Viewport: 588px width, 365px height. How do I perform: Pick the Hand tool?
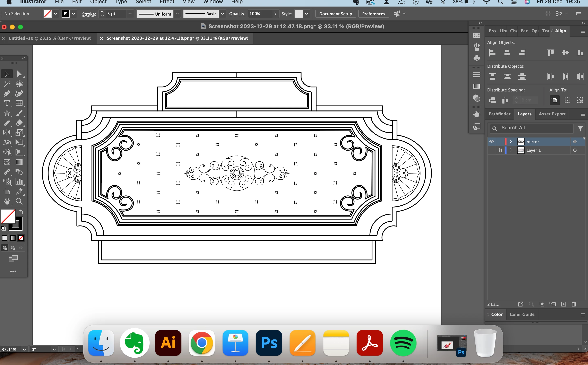[7, 201]
